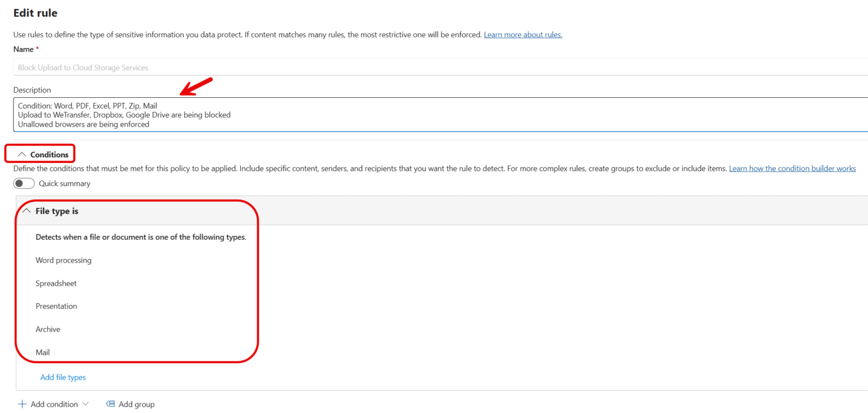Viewport: 868px width, 413px height.
Task: Select the Mail file type
Action: (x=43, y=352)
